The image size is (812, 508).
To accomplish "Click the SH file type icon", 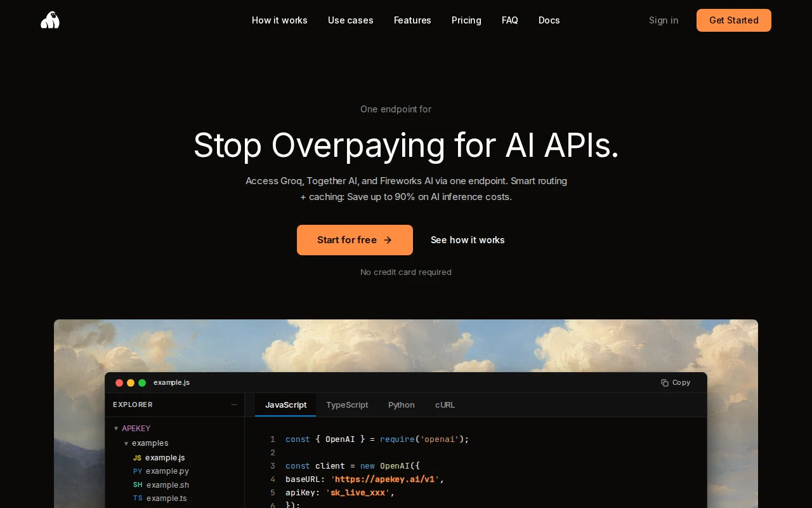I will point(138,485).
